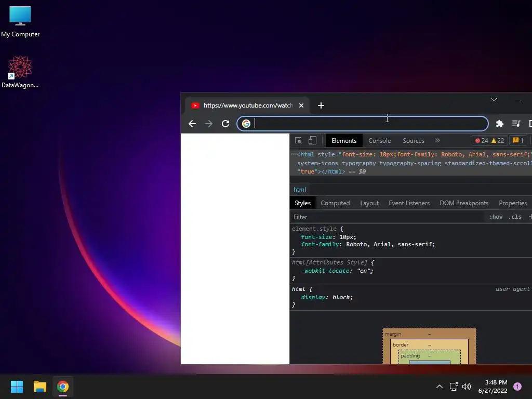Switch to the Elements panel
This screenshot has width=532, height=399.
(344, 140)
